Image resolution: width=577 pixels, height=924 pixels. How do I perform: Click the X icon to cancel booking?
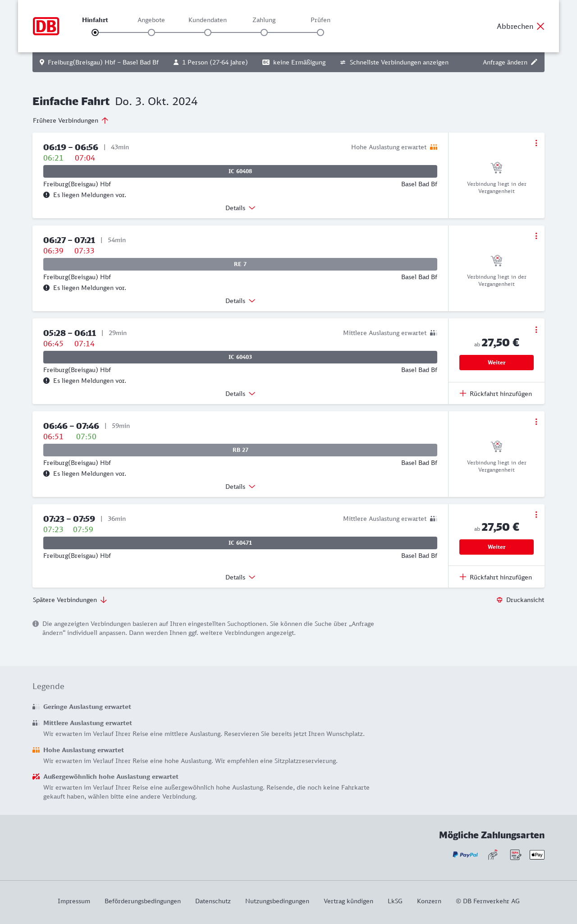point(540,26)
